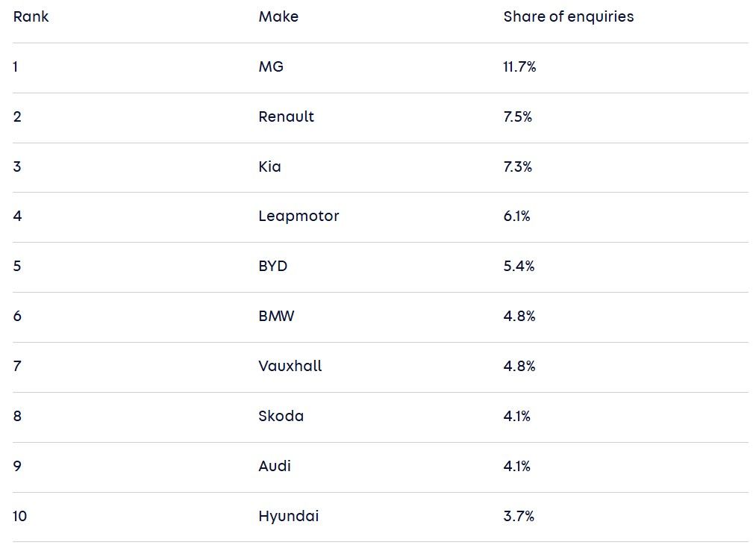
Task: Select the Renault make cell
Action: (x=286, y=116)
